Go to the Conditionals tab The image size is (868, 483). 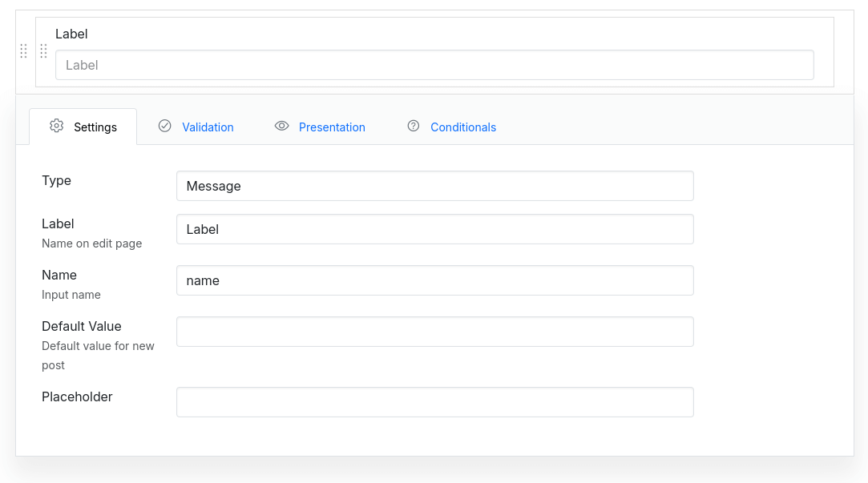click(463, 127)
